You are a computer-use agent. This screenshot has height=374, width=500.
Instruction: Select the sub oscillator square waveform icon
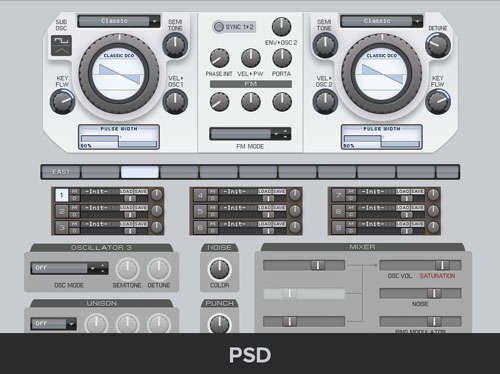[x=61, y=45]
